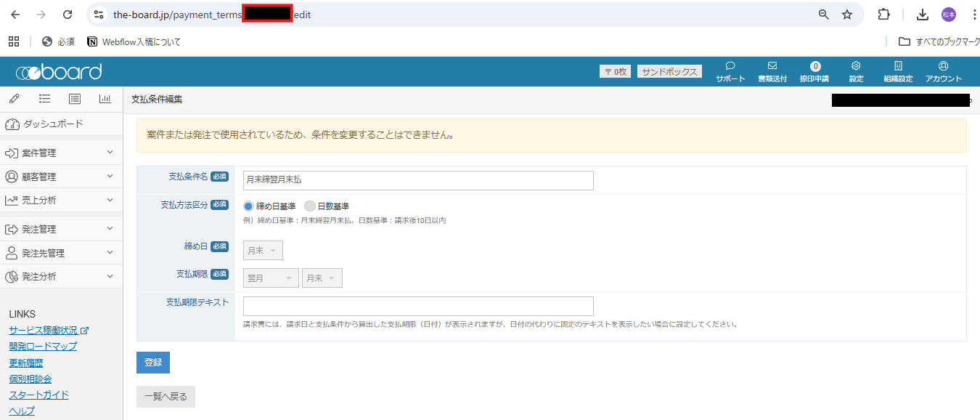
Task: Click the bar chart icon in sidebar toolbar
Action: click(x=105, y=99)
